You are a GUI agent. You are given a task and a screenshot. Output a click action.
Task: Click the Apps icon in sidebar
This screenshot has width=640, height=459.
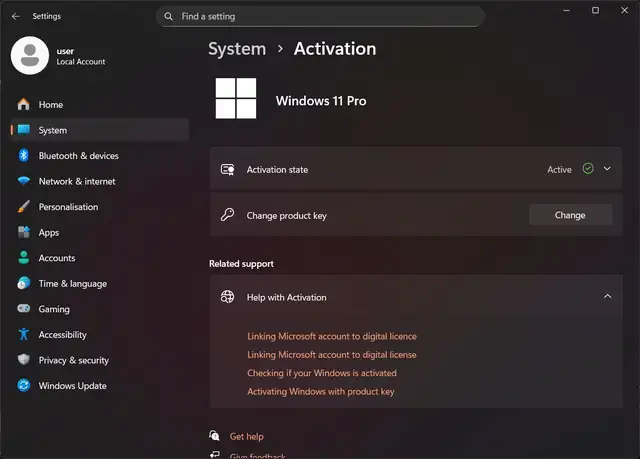(x=24, y=232)
